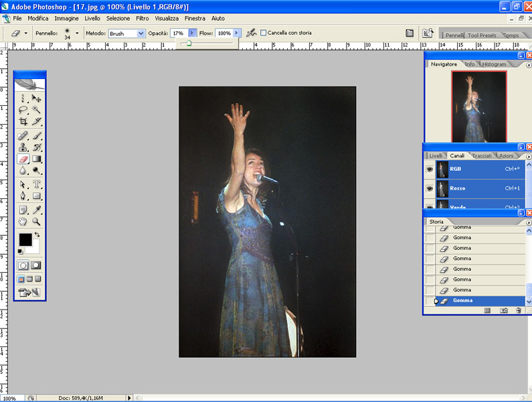Screen dimensions: 532x402
Task: Open the Pennello brush picker dropdown arrow
Action: coord(77,33)
